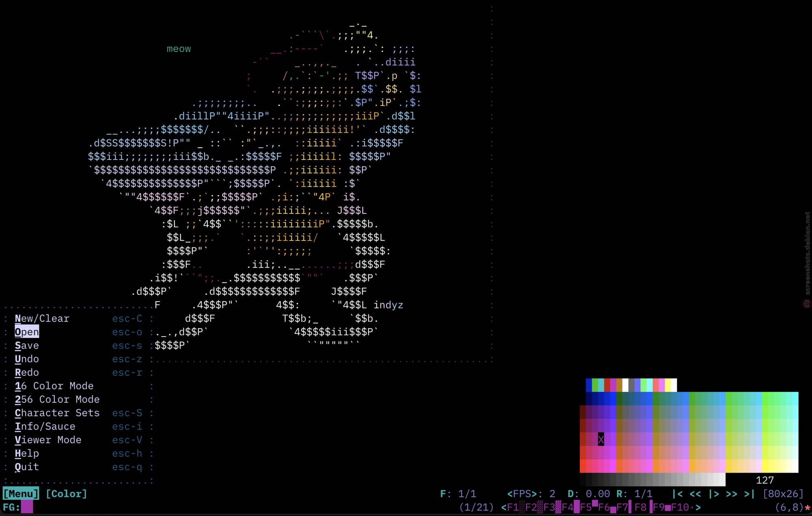The height and width of the screenshot is (516, 812).
Task: Pick the blue swatch in top palette row
Action: point(589,385)
